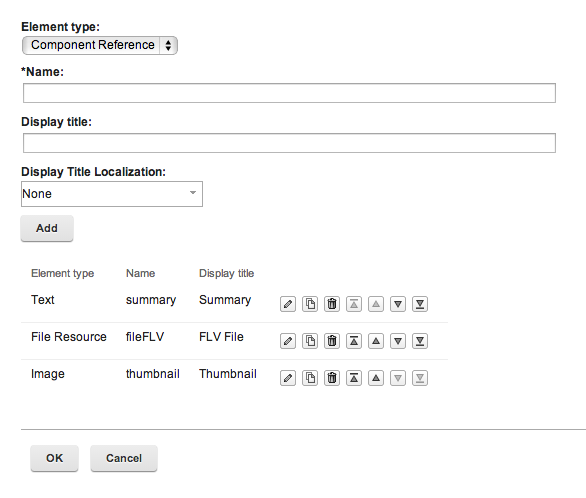The width and height of the screenshot is (586, 498).
Task: Edit the summary Text element
Action: (288, 304)
